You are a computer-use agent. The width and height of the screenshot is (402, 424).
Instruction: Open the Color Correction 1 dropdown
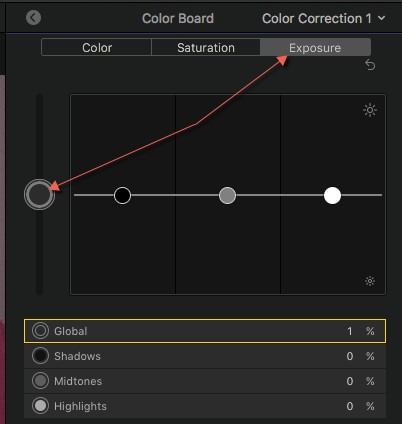click(x=324, y=19)
